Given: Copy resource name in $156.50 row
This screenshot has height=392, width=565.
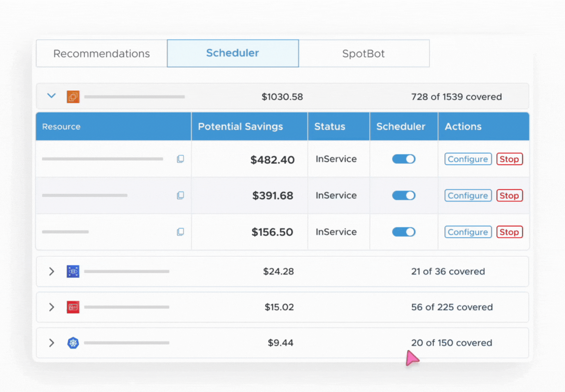Looking at the screenshot, I should (180, 232).
